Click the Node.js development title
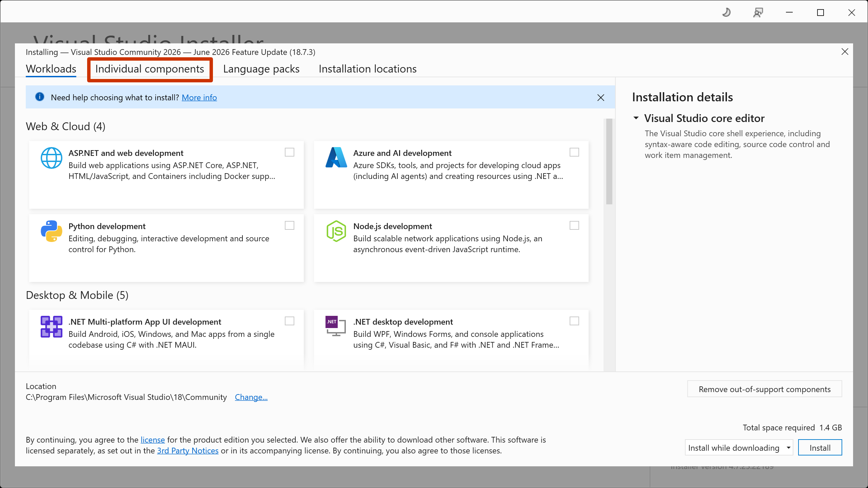 393,226
